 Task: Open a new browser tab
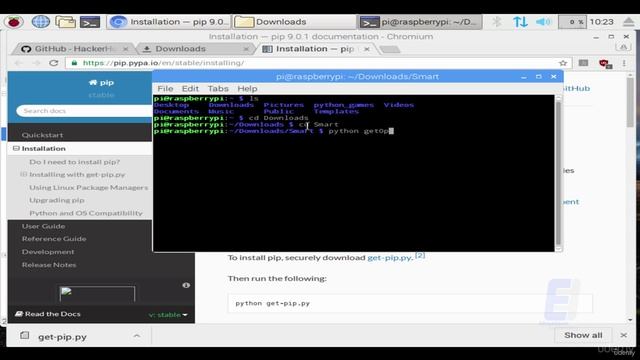pos(390,49)
